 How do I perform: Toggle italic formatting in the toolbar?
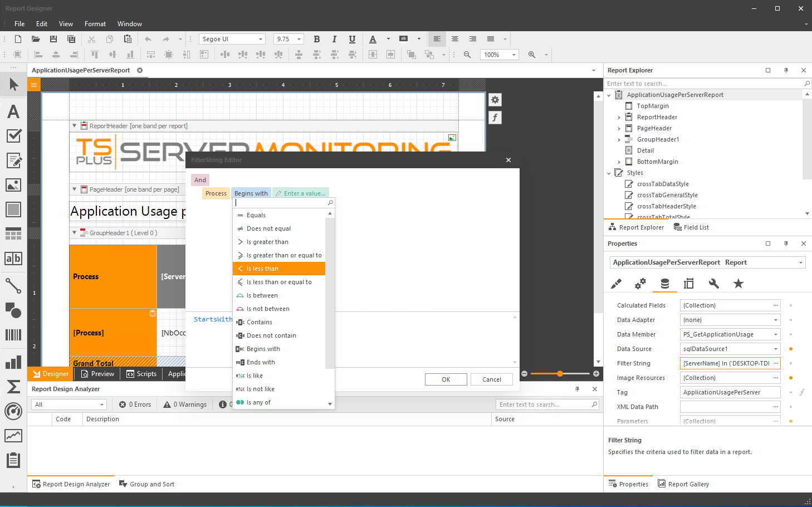click(335, 39)
